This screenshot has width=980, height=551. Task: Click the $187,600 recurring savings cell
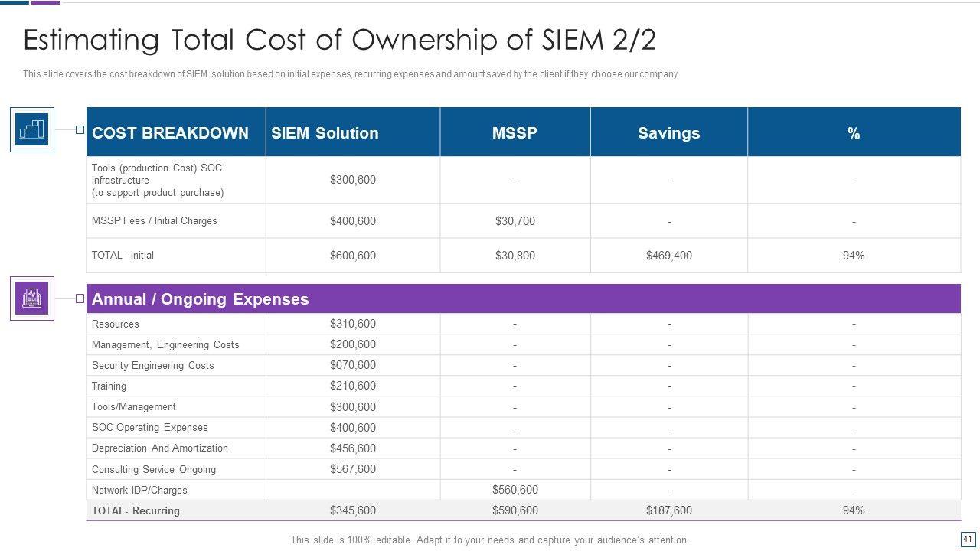point(668,510)
